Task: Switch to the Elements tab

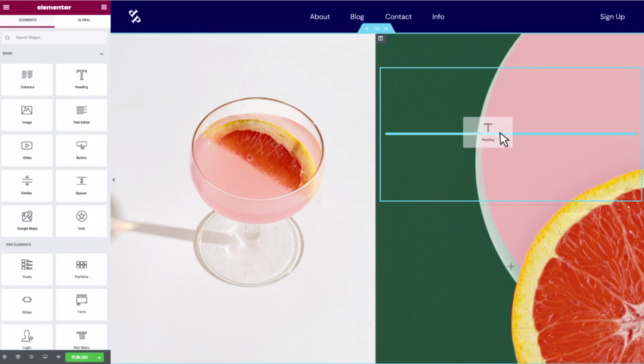Action: [27, 20]
